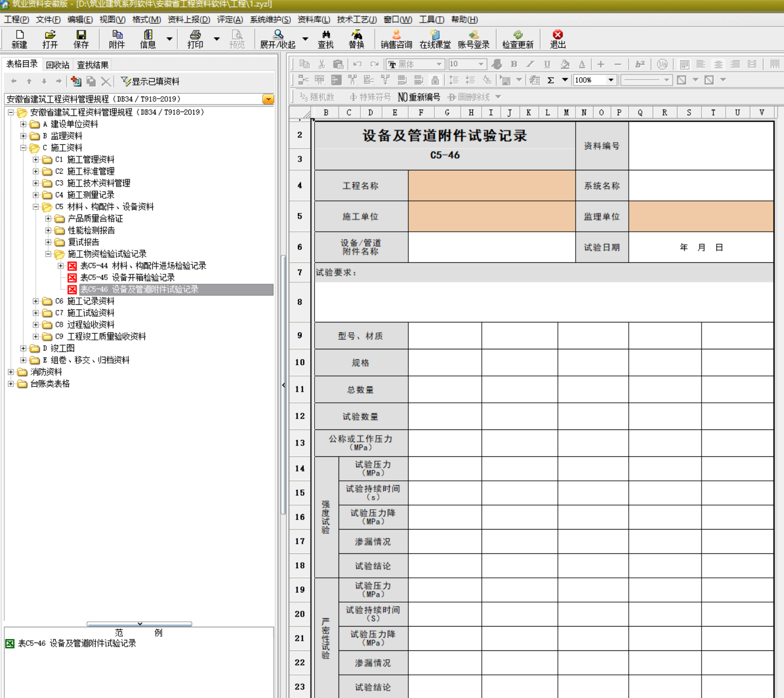
Task: Expand the C6 施工记录资料 folder
Action: click(36, 301)
